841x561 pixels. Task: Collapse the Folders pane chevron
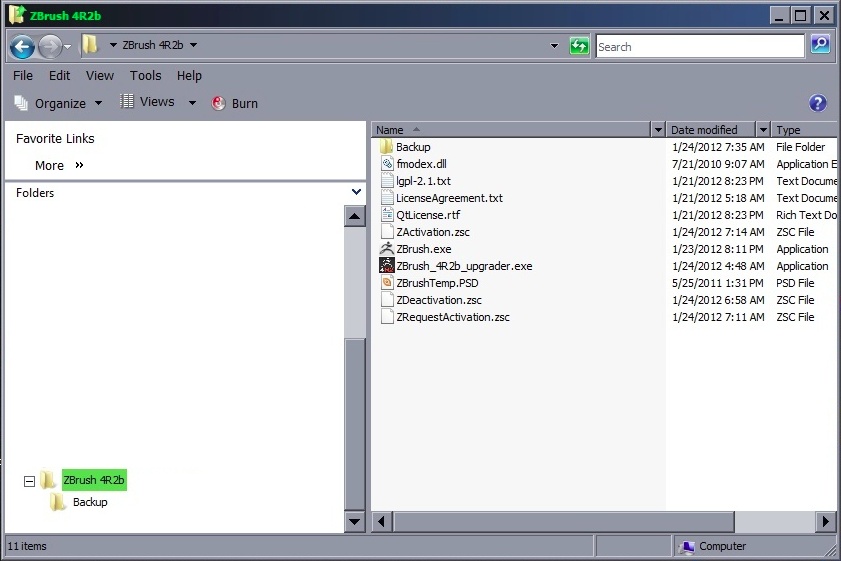pyautogui.click(x=356, y=192)
